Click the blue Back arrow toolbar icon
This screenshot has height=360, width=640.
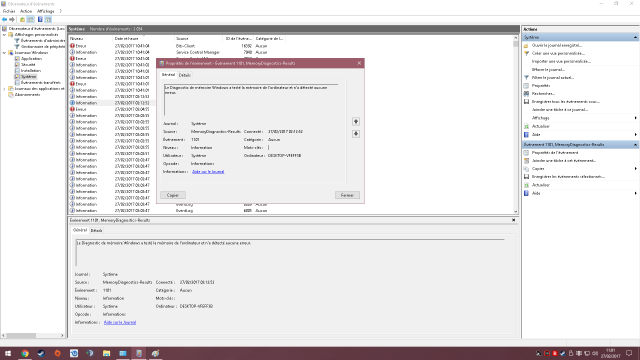coord(4,20)
